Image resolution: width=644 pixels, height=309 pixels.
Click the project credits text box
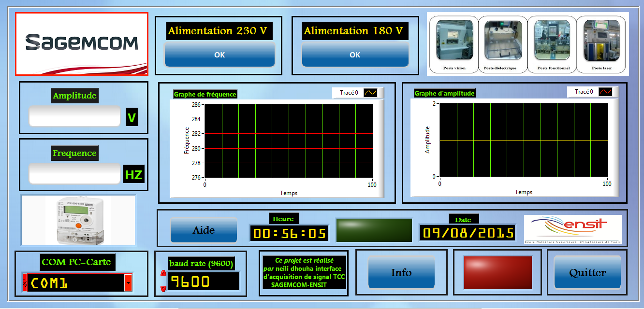coord(304,273)
